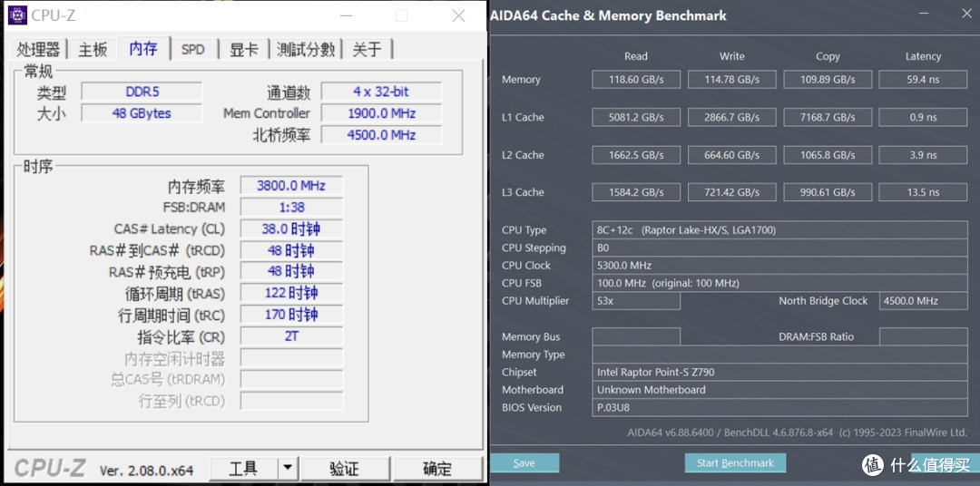The image size is (980, 486).
Task: Click the CPU Stepping B0 field
Action: click(780, 248)
